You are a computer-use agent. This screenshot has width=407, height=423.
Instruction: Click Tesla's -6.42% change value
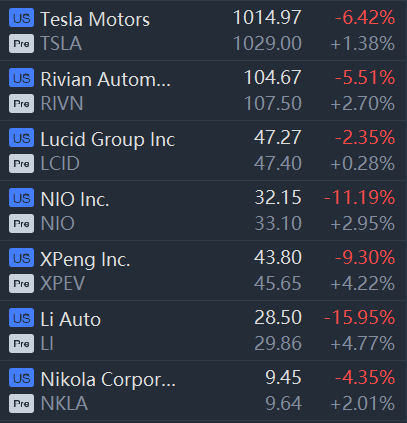pos(365,17)
